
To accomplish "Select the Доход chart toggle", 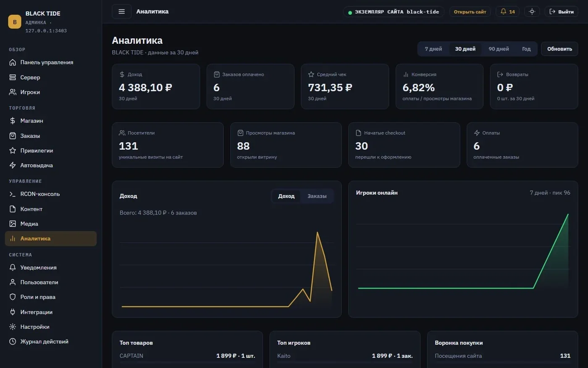I will pos(286,196).
